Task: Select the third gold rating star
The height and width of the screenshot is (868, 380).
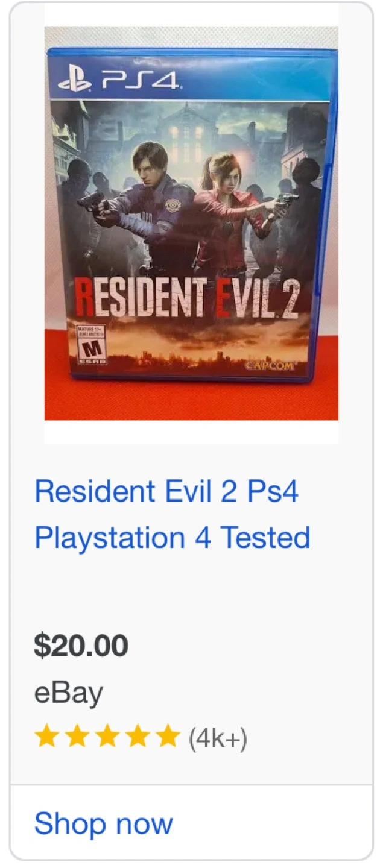Action: [x=107, y=737]
